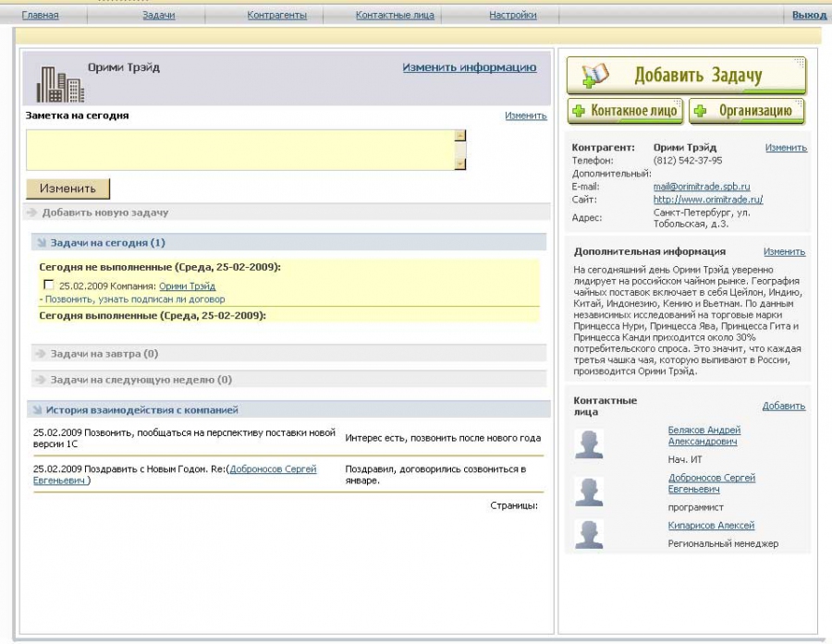Click the book icon on Добавить Задачу

pyautogui.click(x=595, y=76)
